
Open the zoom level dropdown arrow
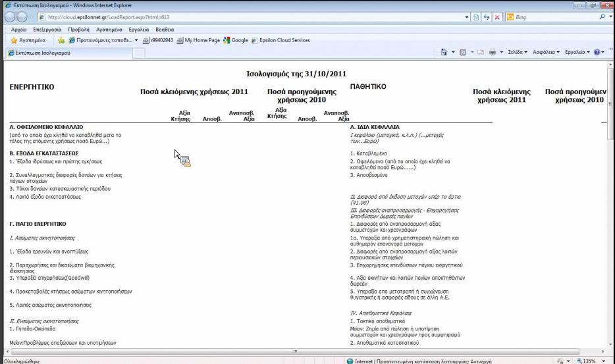(x=604, y=361)
